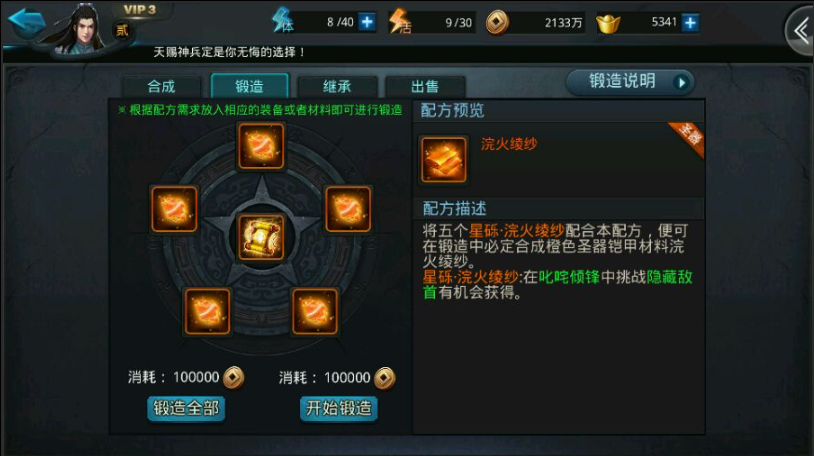Add stamina with the plus beside 8/40
This screenshot has height=456, width=814.
click(367, 22)
